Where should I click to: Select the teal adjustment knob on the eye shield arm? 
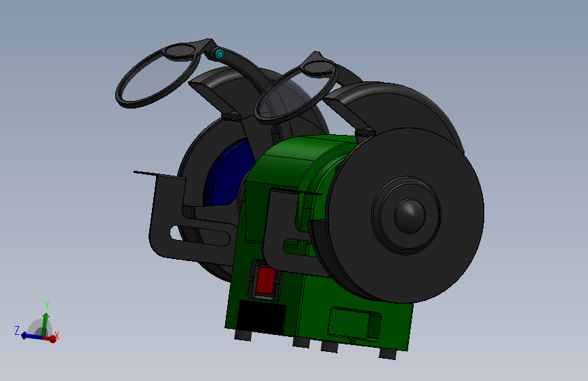pos(219,54)
